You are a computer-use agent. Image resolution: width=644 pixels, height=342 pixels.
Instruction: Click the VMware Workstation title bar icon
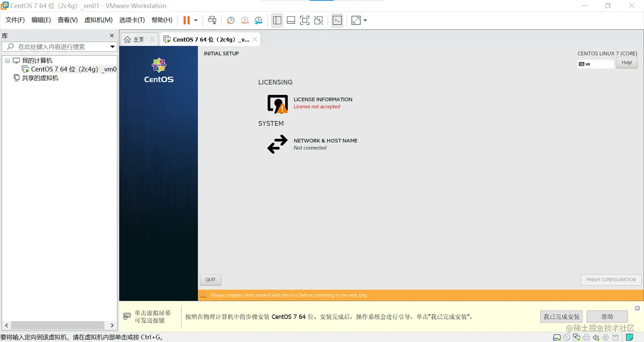pos(5,6)
